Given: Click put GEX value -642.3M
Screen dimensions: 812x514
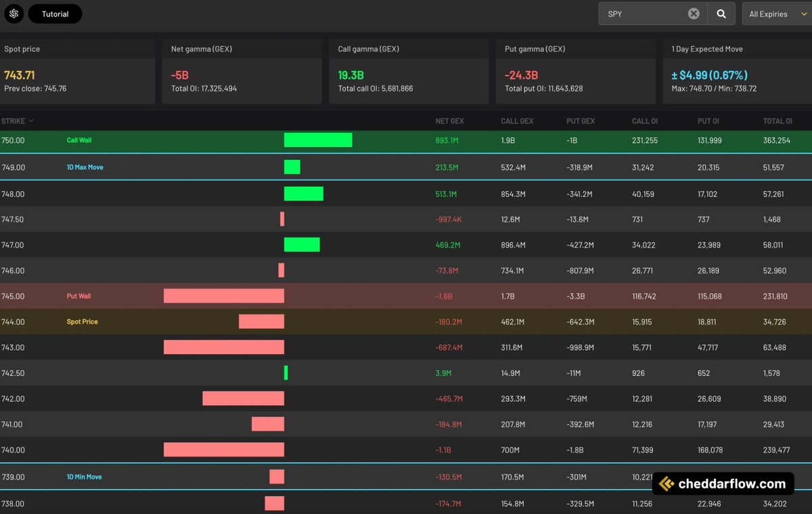Looking at the screenshot, I should click(580, 322).
